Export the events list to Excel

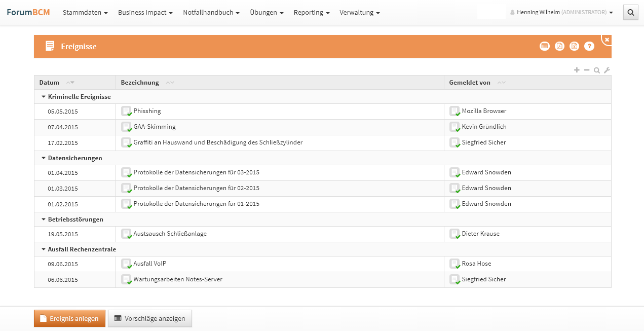[x=574, y=46]
